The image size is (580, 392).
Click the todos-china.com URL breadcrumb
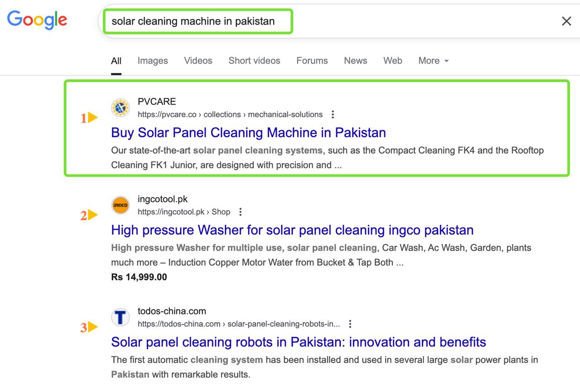[239, 324]
